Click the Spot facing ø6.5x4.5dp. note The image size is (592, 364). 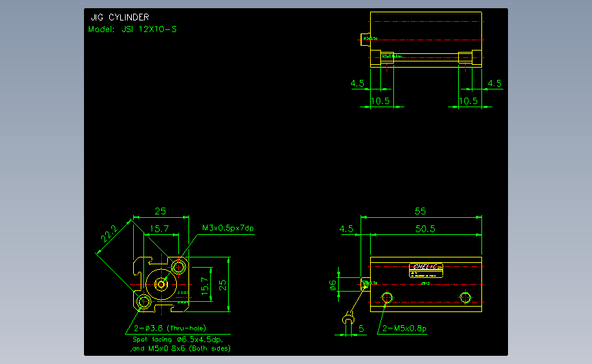(x=178, y=339)
